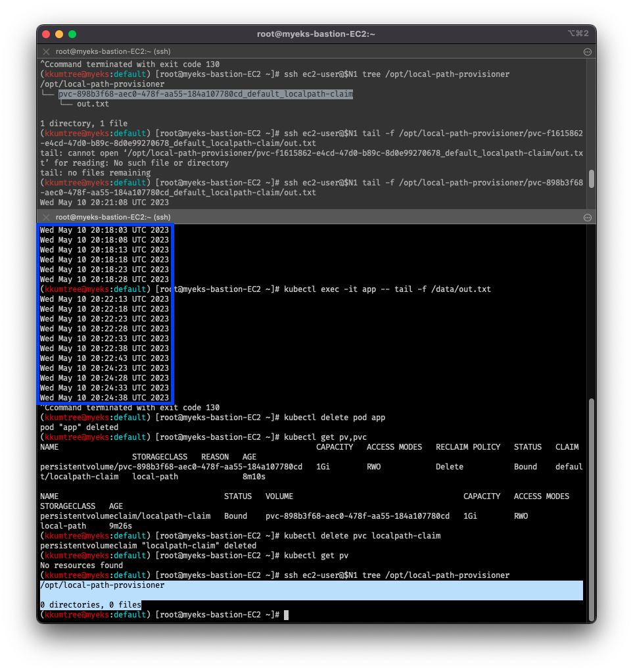Viewport: 633px width, 672px height.
Task: Click the 'tail: no files remaining' line
Action: (95, 173)
